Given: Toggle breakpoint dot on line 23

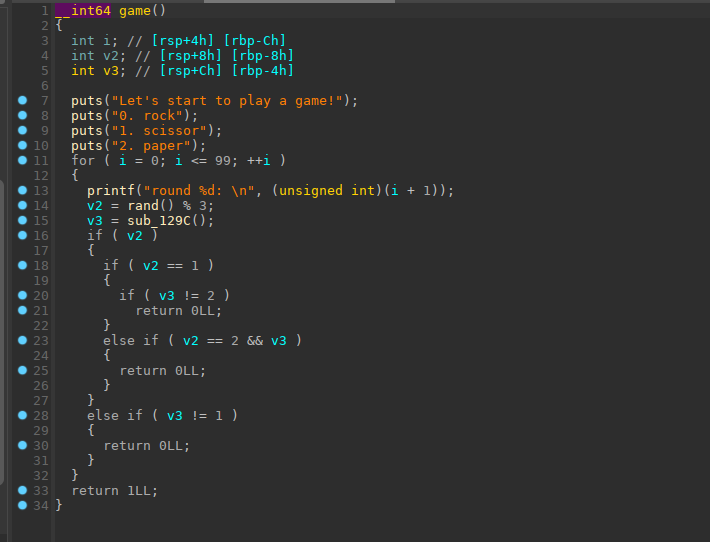Looking at the screenshot, I should tap(22, 340).
